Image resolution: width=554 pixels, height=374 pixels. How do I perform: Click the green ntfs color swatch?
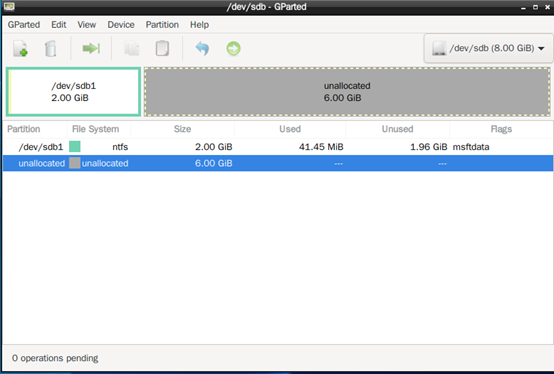point(75,147)
